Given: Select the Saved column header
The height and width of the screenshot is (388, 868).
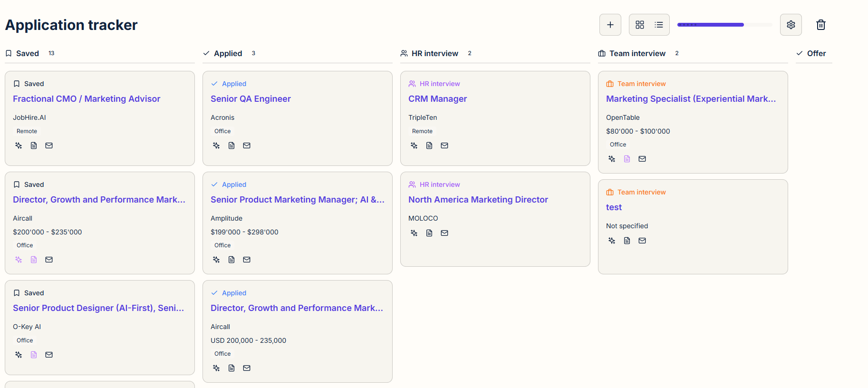Looking at the screenshot, I should point(28,53).
